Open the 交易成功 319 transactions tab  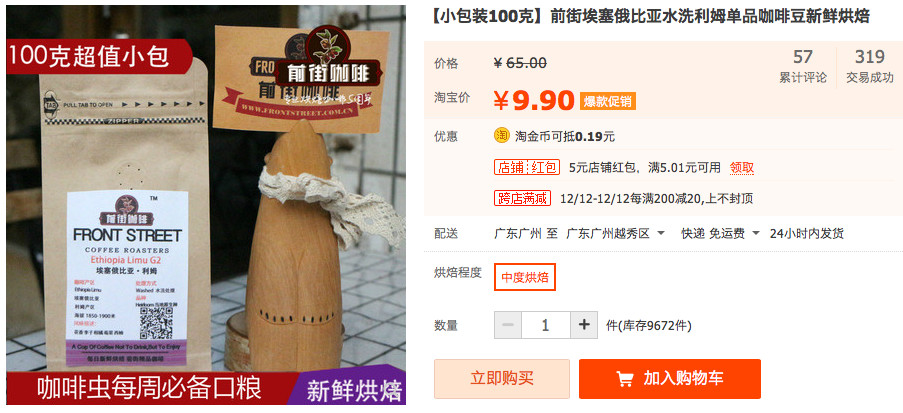(x=870, y=66)
